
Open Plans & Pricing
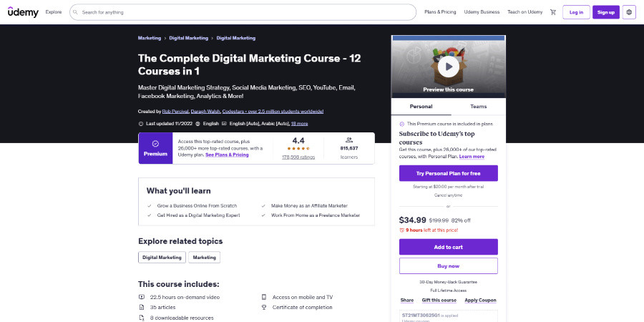point(440,12)
